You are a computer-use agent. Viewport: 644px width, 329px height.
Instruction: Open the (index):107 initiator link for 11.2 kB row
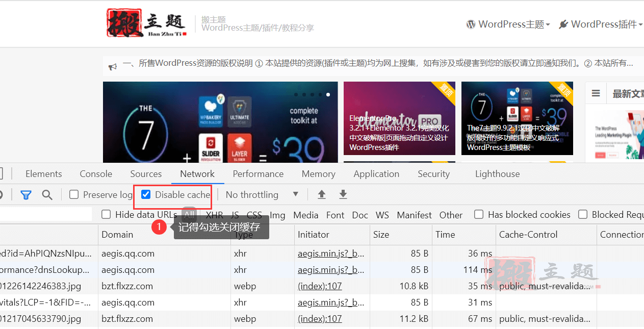(x=320, y=319)
